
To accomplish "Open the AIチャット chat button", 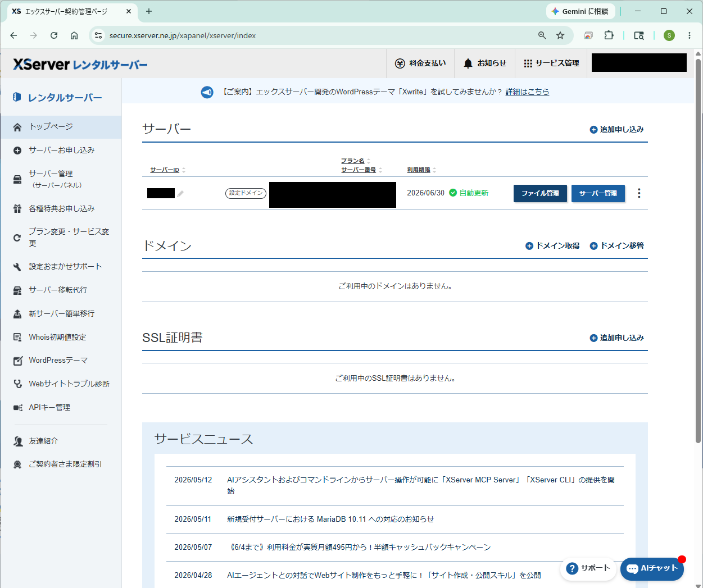I will click(652, 569).
